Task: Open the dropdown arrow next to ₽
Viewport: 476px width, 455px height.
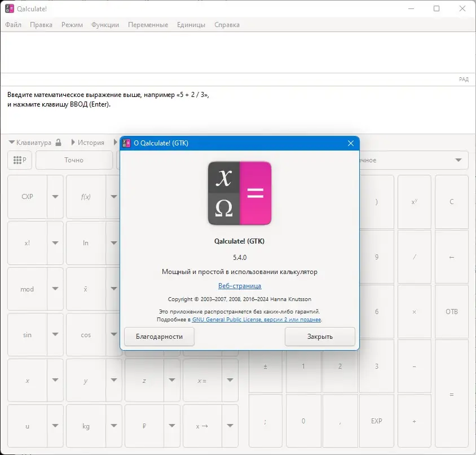Action: [x=172, y=426]
